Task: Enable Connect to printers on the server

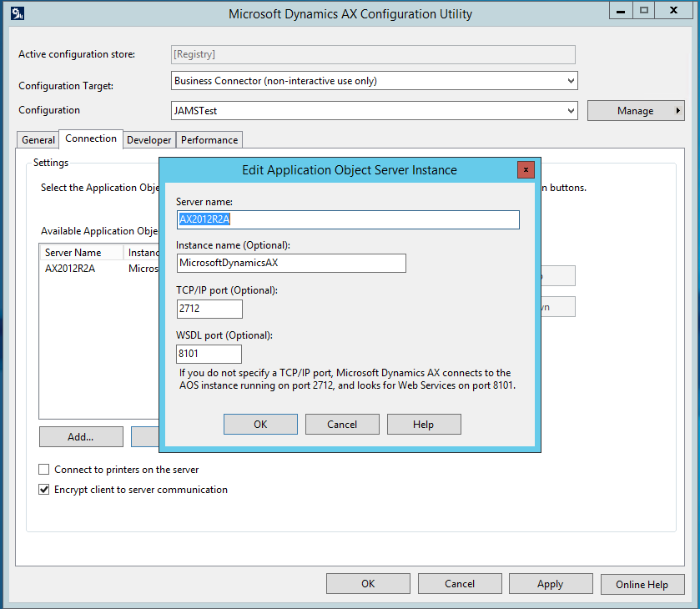Action: (44, 470)
